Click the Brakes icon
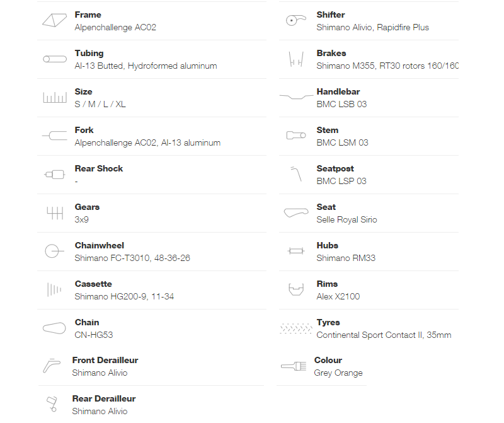504x423 pixels. point(296,59)
